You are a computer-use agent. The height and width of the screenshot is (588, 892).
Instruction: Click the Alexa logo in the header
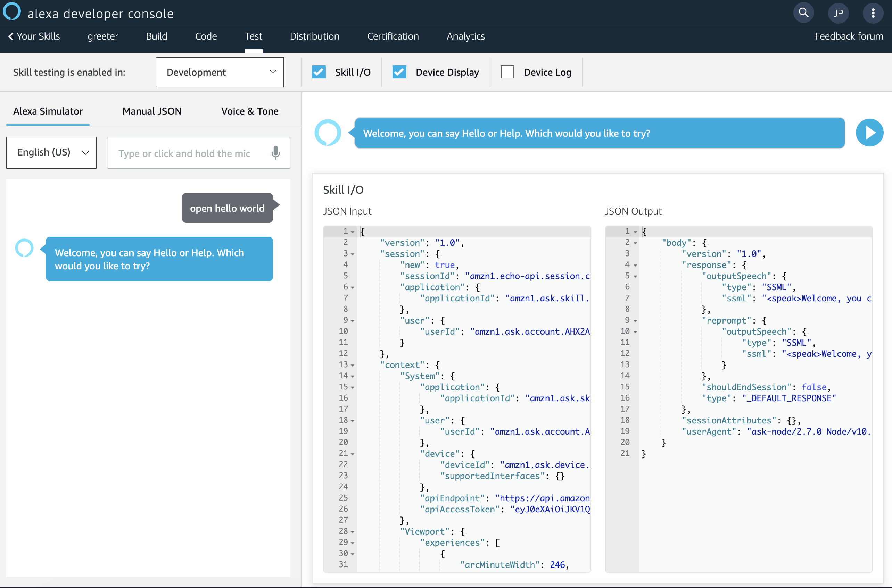point(11,11)
